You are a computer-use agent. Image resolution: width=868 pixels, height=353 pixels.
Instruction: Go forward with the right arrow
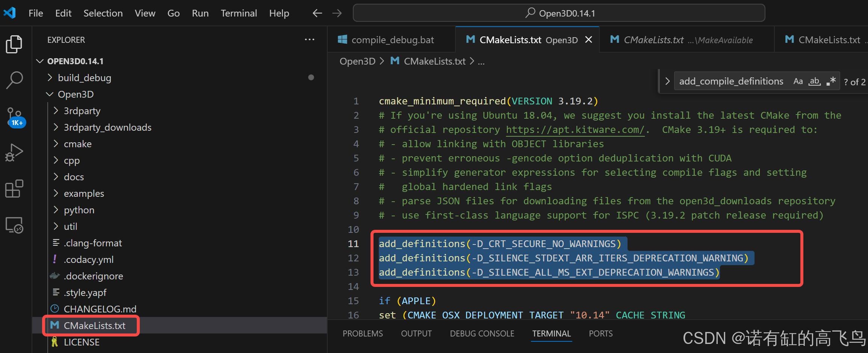point(337,13)
